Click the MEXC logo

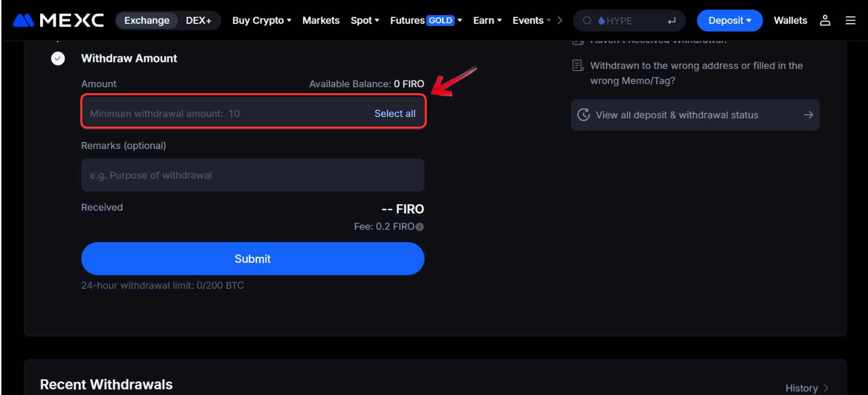click(x=58, y=21)
